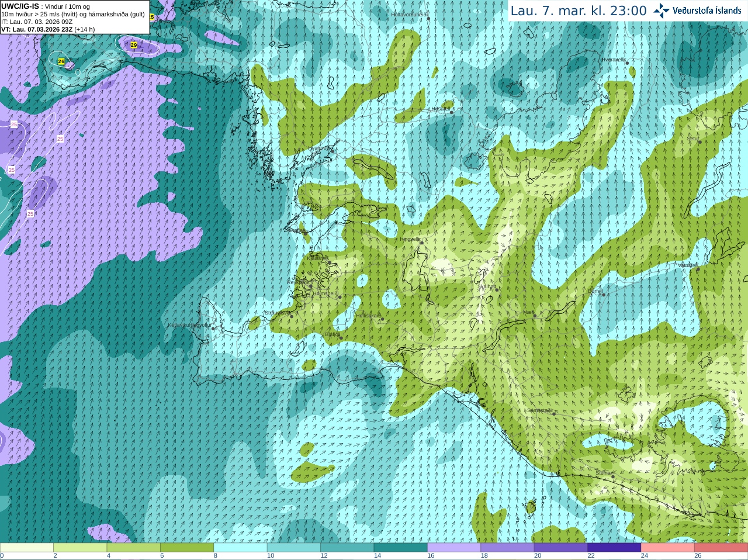The height and width of the screenshot is (560, 748).
Task: Select the Sámsstaðir station label
Action: click(x=539, y=410)
